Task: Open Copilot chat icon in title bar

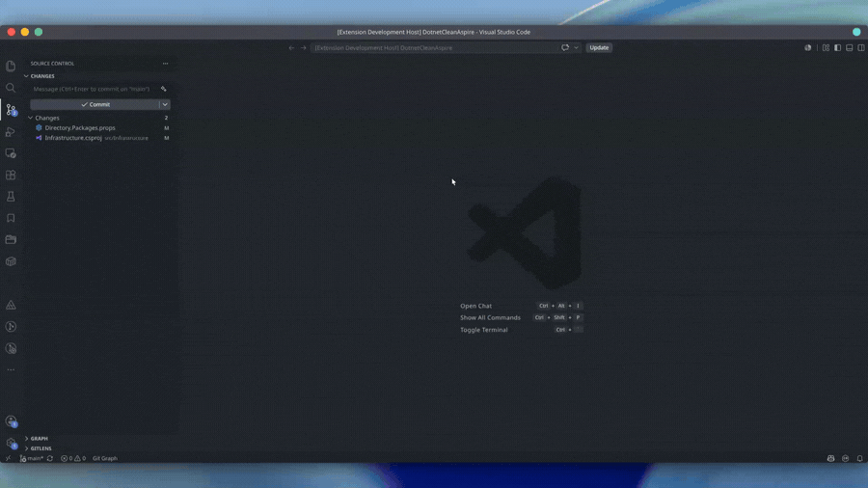Action: point(564,47)
